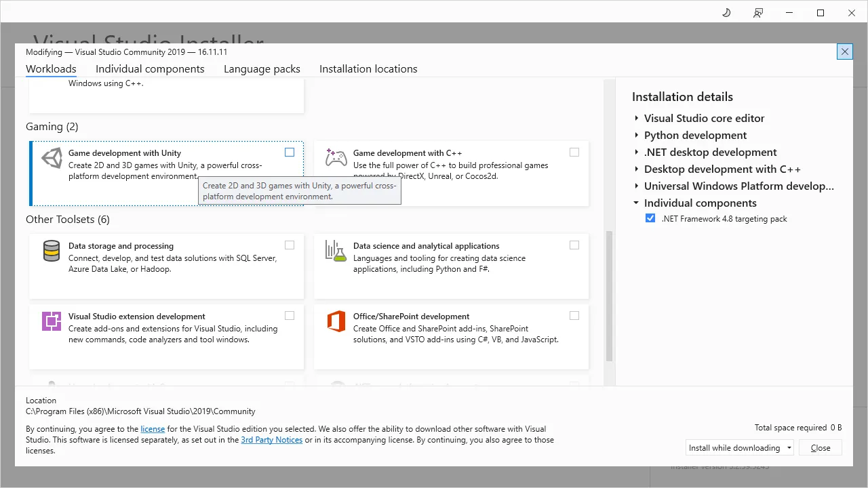Switch to the Individual components tab

click(x=150, y=69)
